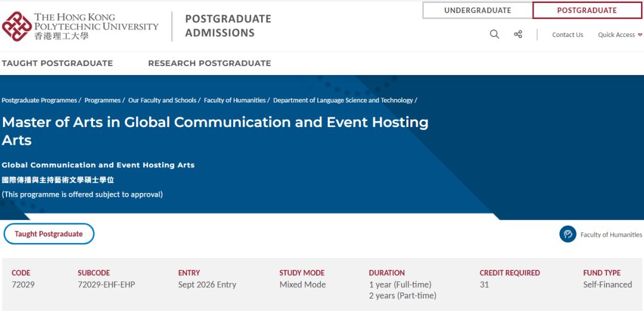Navigate to Our Faculty and Schools breadcrumb
644x311 pixels.
coord(162,101)
